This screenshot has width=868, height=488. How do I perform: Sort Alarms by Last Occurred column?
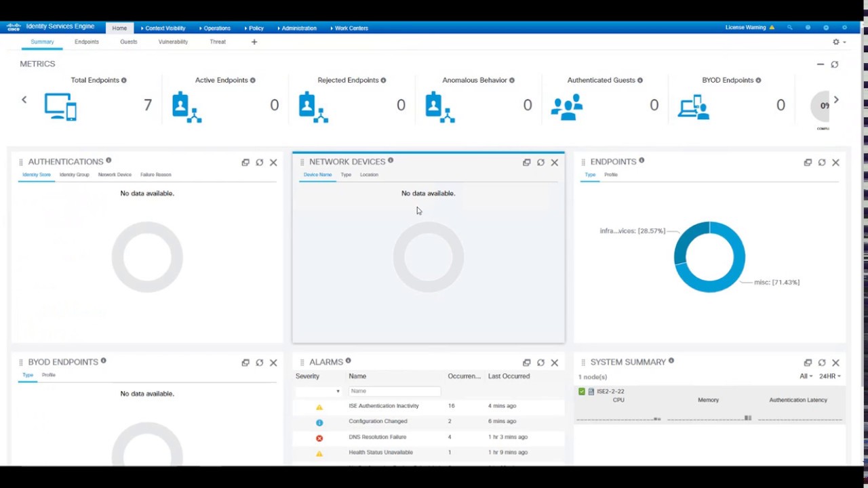[x=509, y=376]
